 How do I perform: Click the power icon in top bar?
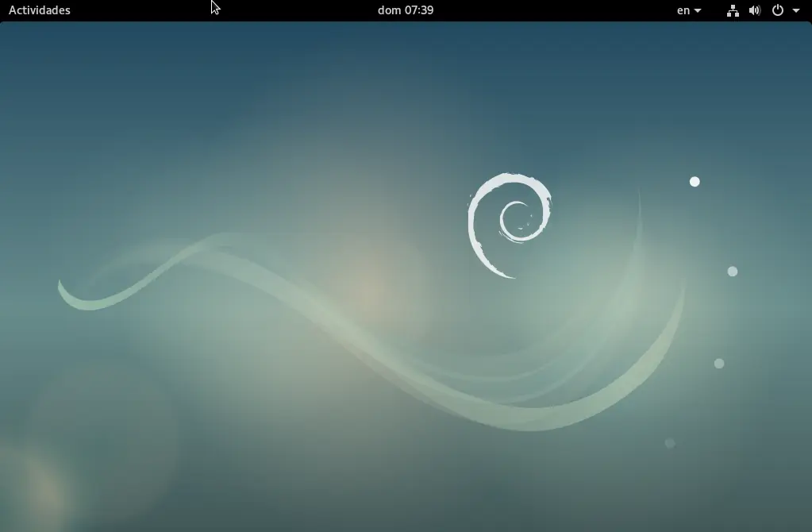point(778,10)
